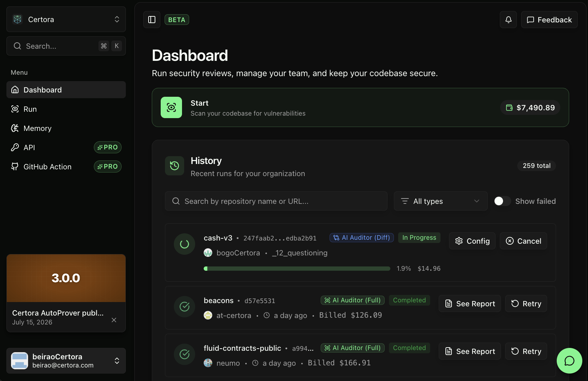Click the bogoCertora avatar
The width and height of the screenshot is (588, 381).
208,253
